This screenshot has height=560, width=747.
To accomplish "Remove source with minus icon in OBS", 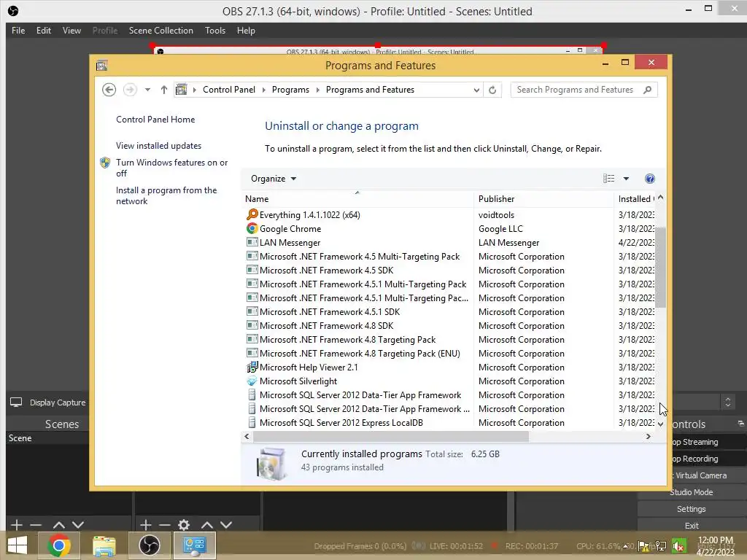I will pyautogui.click(x=165, y=525).
